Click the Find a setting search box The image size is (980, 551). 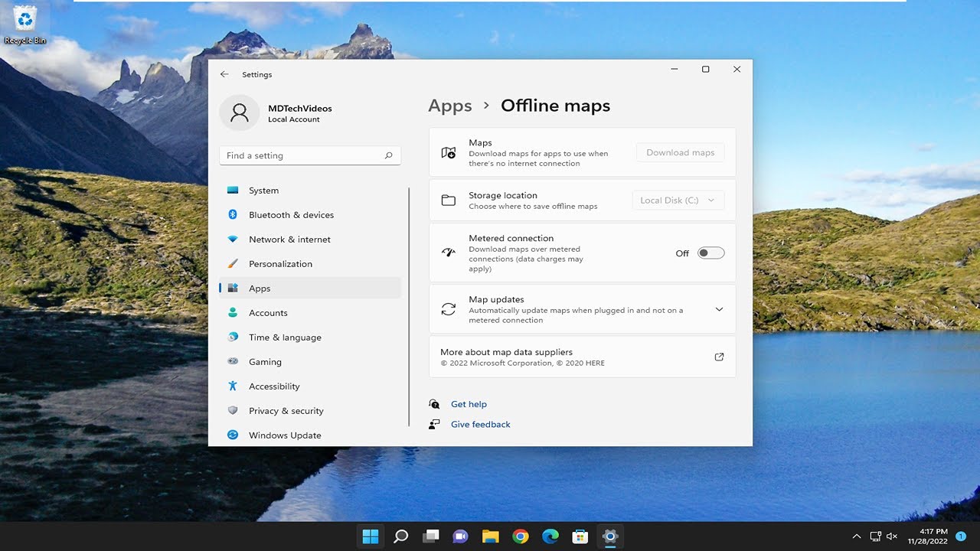[310, 155]
